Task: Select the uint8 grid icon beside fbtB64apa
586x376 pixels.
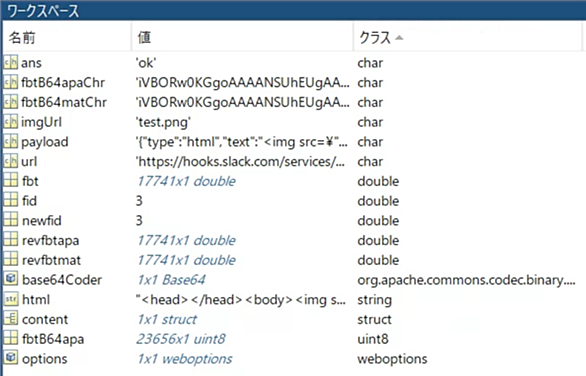Action: pyautogui.click(x=11, y=339)
